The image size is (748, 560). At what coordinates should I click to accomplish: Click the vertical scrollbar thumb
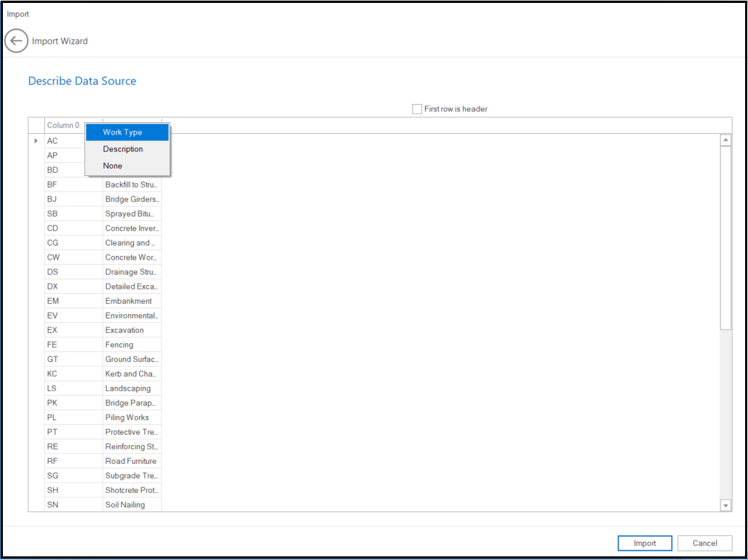point(725,236)
